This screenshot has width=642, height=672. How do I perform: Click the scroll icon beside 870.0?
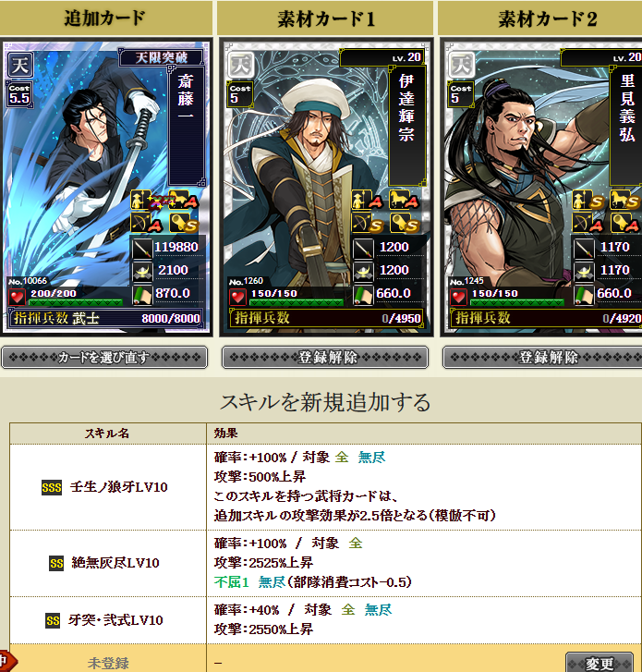pyautogui.click(x=142, y=295)
